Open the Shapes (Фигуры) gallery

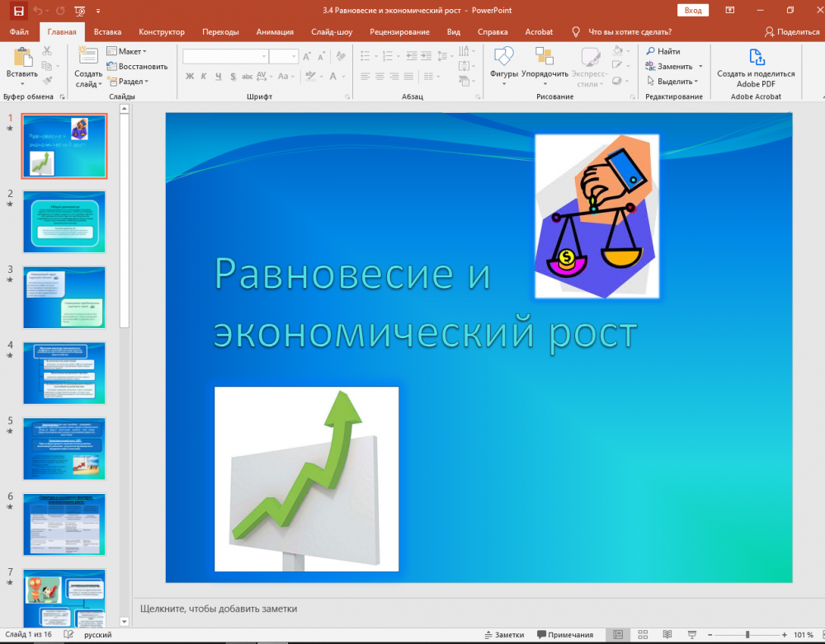pos(503,68)
